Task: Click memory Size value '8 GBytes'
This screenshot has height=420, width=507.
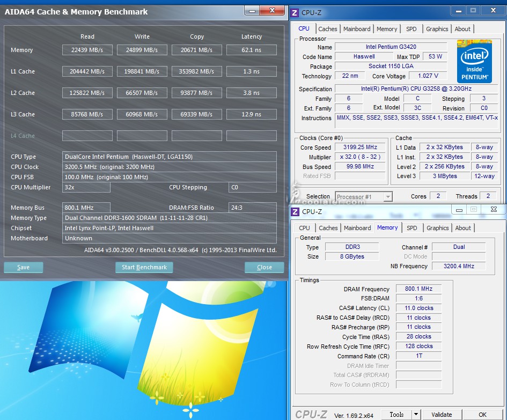Action: tap(352, 256)
